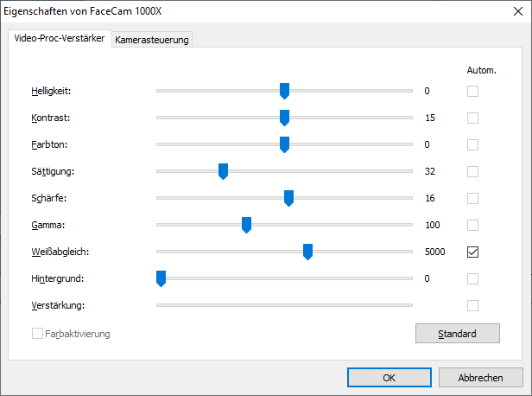Toggle the Autom. checkbox for Kontrast
This screenshot has height=396, width=532.
tap(472, 118)
